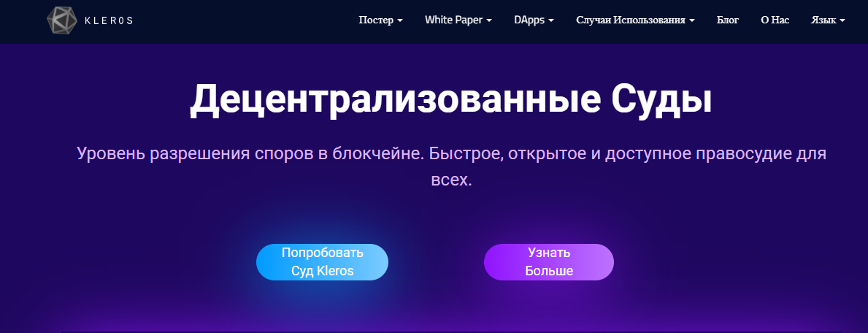Click the Kleros polyhedron logo icon

point(61,20)
